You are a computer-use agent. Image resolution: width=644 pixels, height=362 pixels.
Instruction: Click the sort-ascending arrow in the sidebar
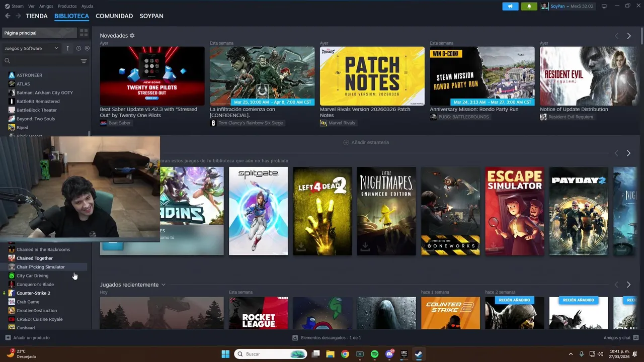(x=67, y=48)
